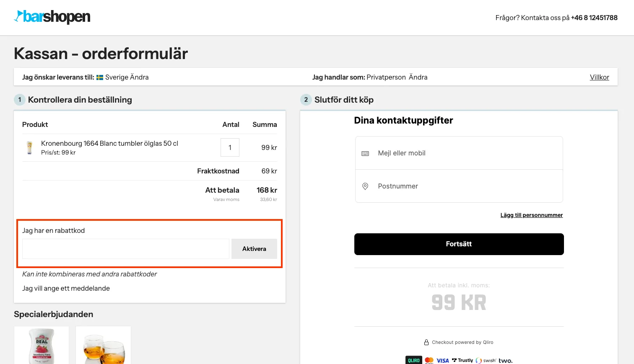Click the Fraktkostnad 69 kr amount
The height and width of the screenshot is (364, 634).
[x=269, y=171]
